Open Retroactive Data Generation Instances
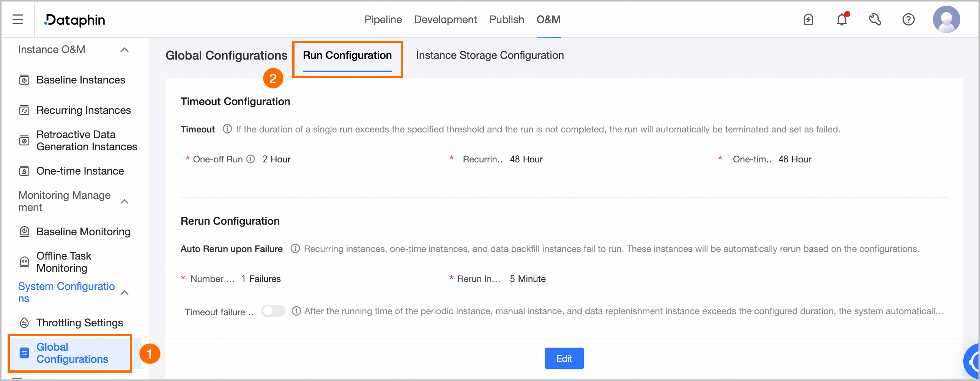Image resolution: width=980 pixels, height=381 pixels. click(x=87, y=141)
